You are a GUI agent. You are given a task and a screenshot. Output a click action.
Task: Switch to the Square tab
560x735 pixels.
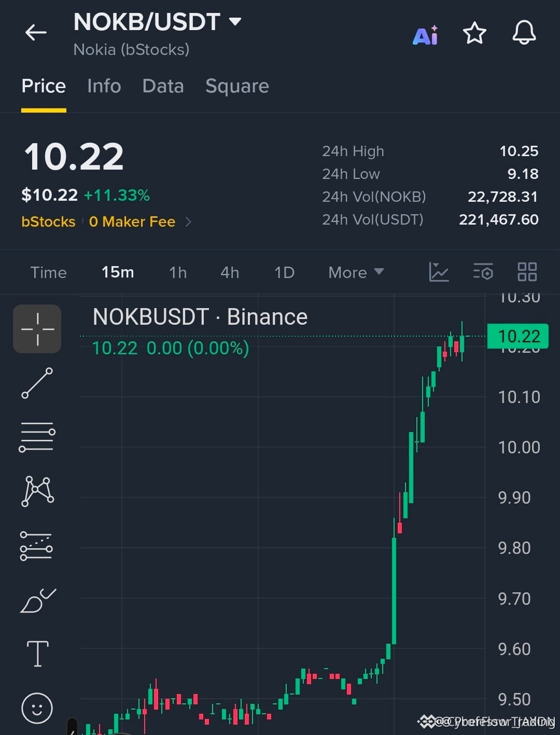point(237,86)
